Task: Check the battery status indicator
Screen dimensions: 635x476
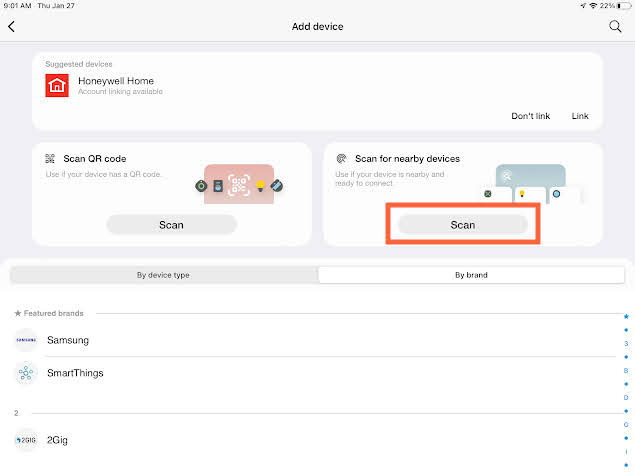Action: [624, 6]
